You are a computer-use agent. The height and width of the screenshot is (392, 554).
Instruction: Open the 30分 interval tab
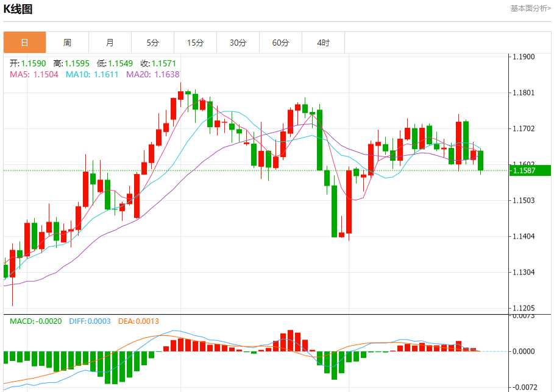[x=238, y=43]
